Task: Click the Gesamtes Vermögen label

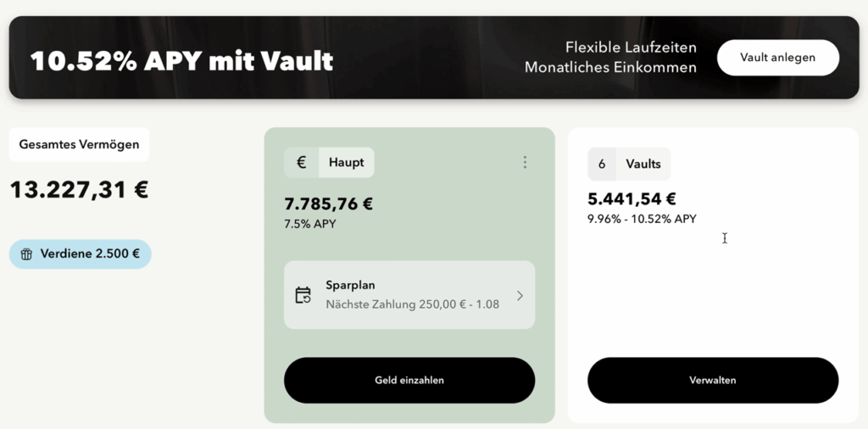Action: [x=79, y=144]
